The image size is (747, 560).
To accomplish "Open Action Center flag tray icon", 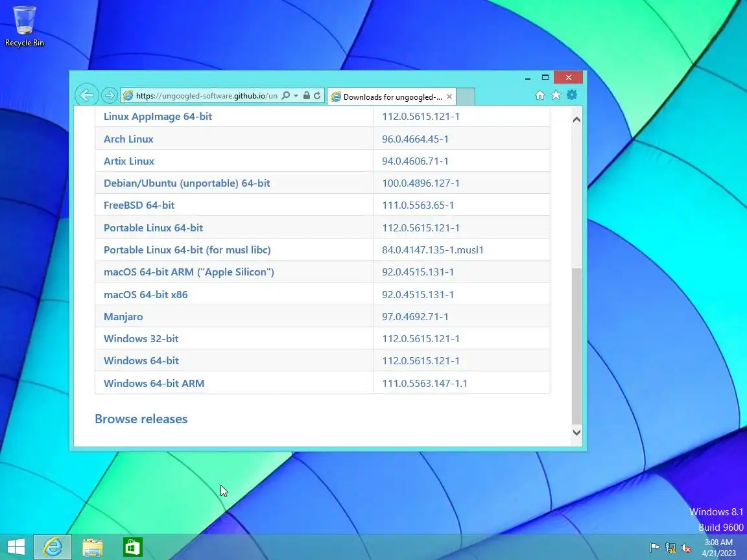I will [654, 548].
